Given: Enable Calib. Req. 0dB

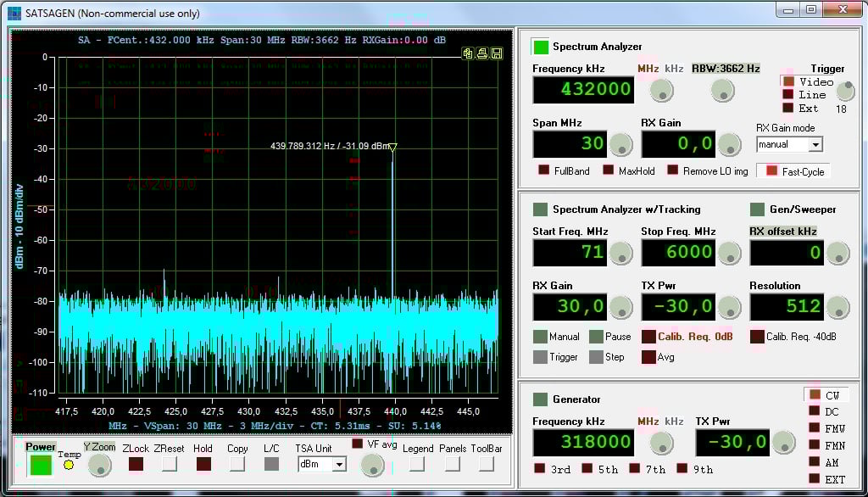Looking at the screenshot, I should [x=648, y=337].
